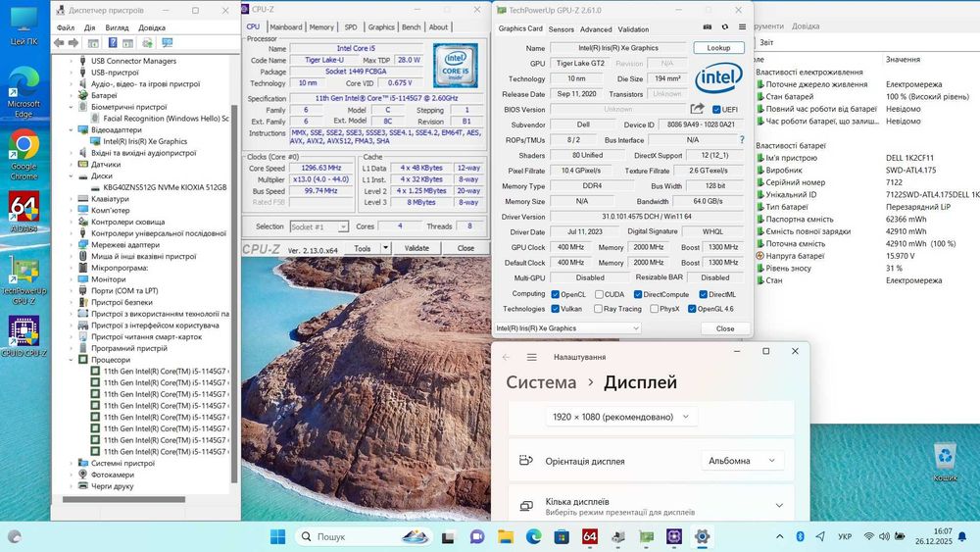Click Система breadcrumb in Settings
The width and height of the screenshot is (980, 552).
(541, 382)
